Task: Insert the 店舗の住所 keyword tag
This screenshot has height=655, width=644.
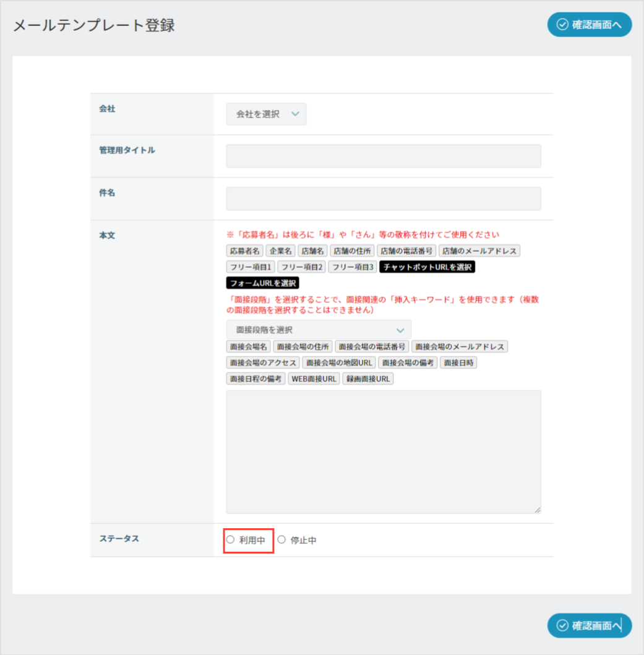Action: (351, 251)
